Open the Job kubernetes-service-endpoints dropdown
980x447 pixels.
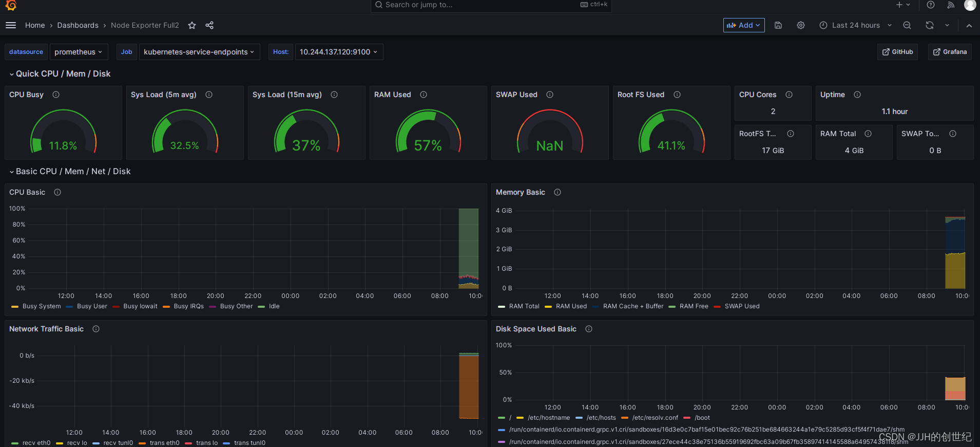[x=199, y=52]
